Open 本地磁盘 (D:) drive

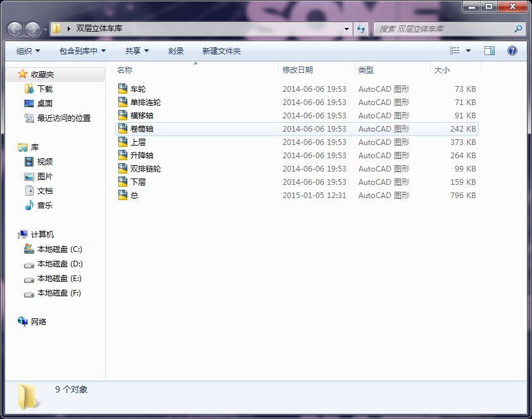click(54, 264)
